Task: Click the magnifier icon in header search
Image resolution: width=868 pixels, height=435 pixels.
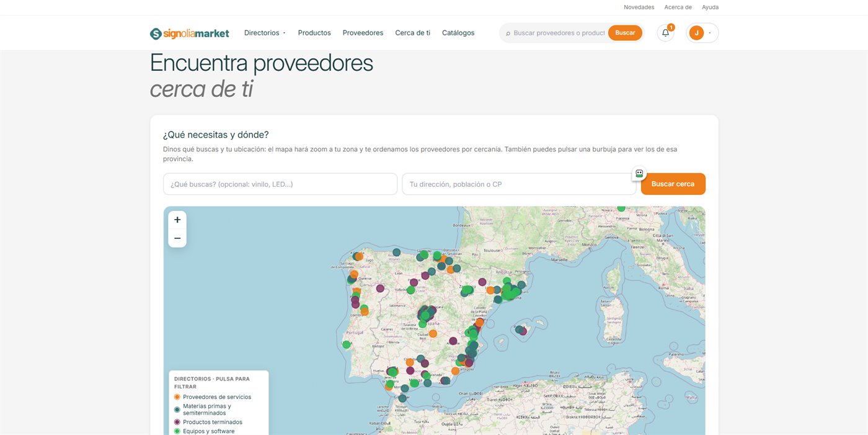Action: 508,34
